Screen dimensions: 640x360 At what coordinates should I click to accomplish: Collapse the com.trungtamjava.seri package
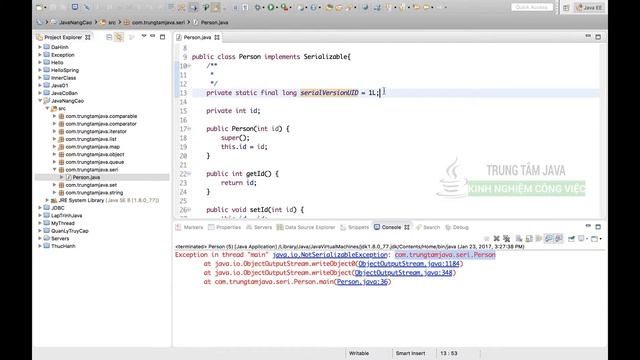(55, 170)
